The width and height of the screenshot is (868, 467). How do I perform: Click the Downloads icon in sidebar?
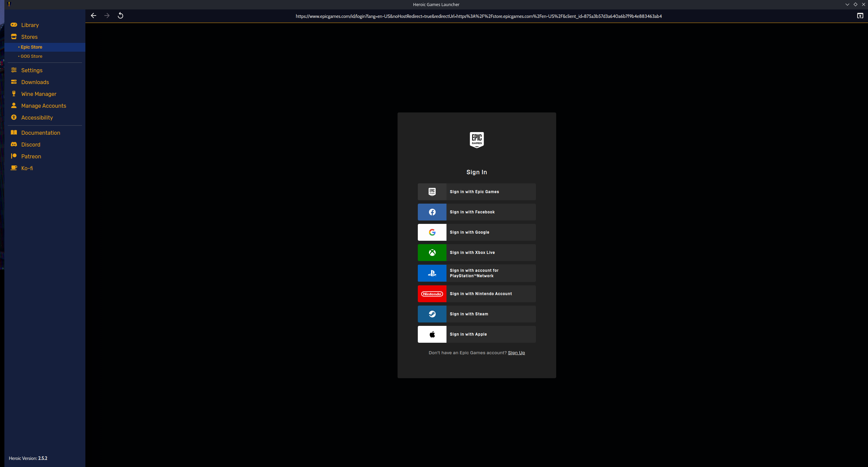click(x=13, y=82)
